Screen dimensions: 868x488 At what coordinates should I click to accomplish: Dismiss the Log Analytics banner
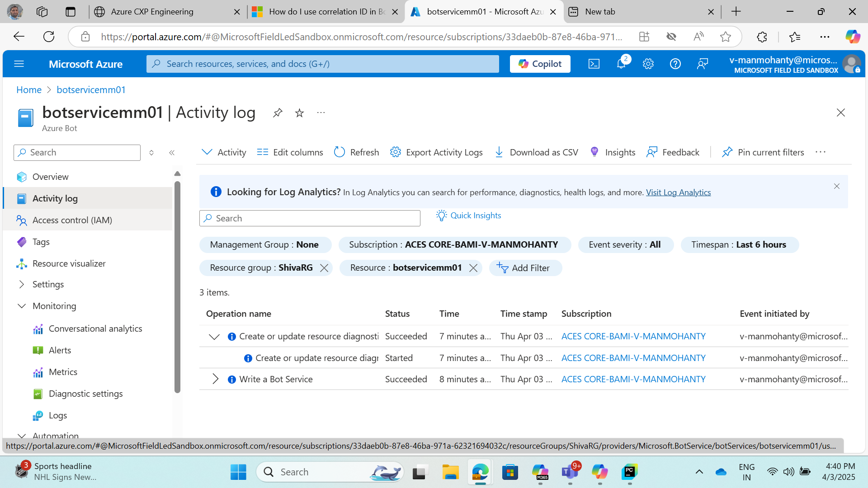point(837,186)
